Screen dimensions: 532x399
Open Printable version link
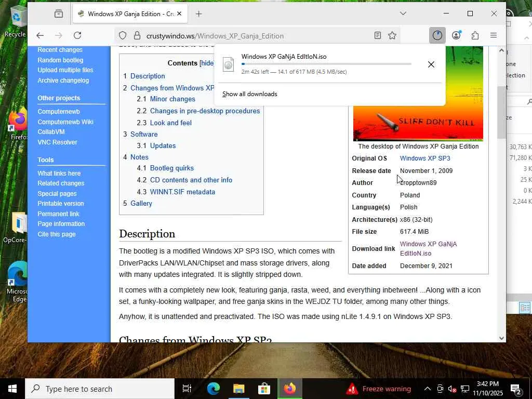61,204
